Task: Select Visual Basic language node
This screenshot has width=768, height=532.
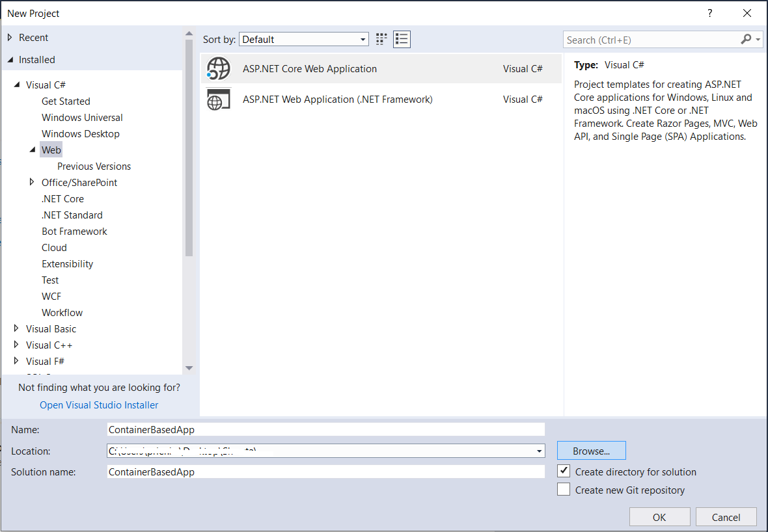Action: (51, 329)
